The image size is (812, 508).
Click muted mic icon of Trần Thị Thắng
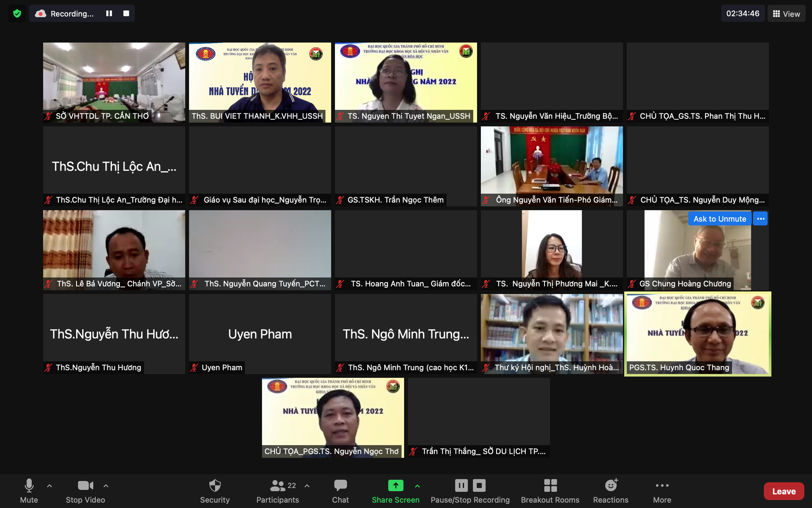point(413,451)
